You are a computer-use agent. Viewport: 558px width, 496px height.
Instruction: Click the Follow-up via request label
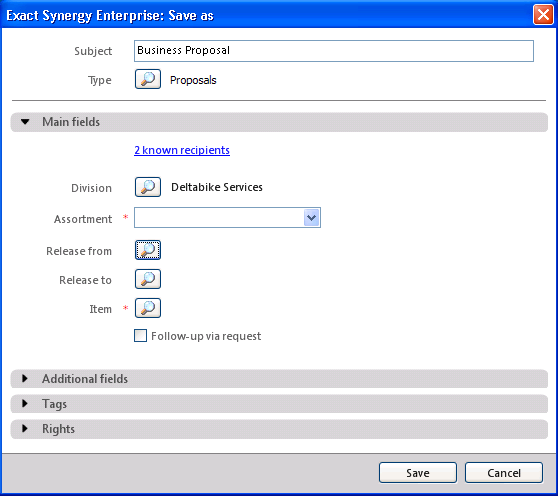pos(206,336)
